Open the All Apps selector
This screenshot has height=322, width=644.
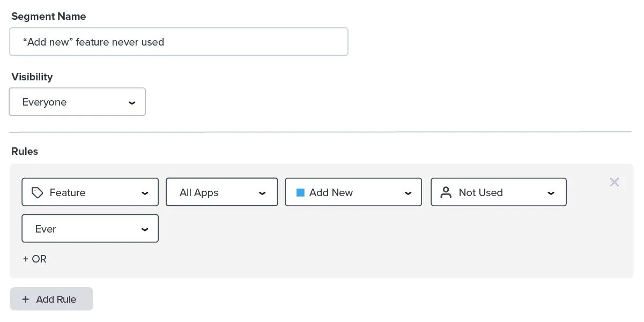click(x=221, y=192)
